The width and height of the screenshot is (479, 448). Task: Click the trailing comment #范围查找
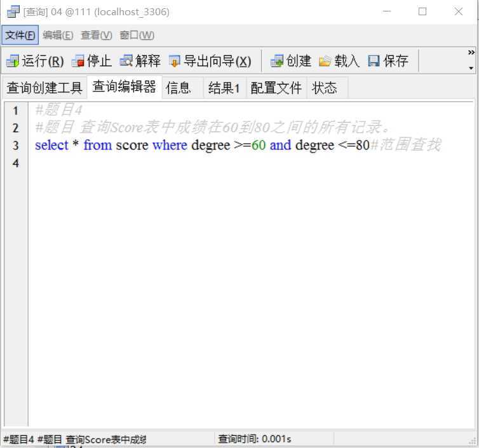[406, 144]
